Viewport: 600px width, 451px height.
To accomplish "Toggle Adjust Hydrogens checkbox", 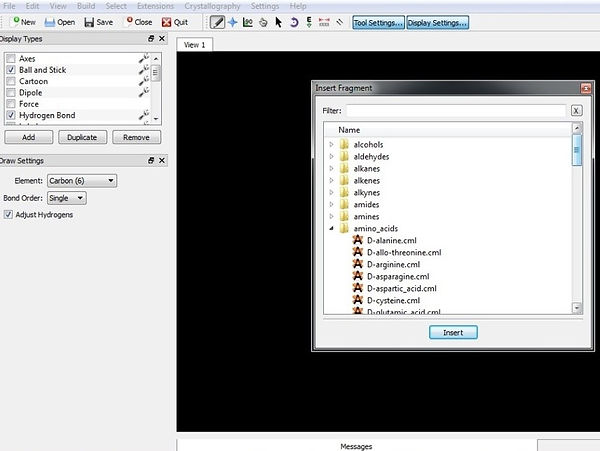I will coord(8,215).
